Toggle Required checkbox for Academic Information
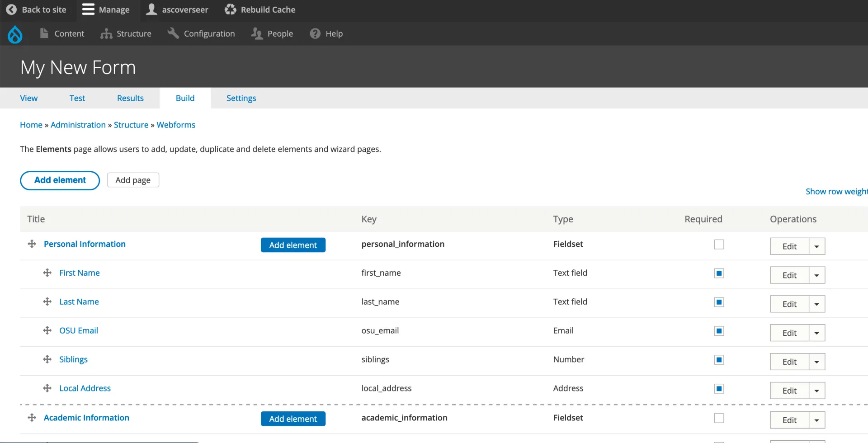 pos(719,419)
